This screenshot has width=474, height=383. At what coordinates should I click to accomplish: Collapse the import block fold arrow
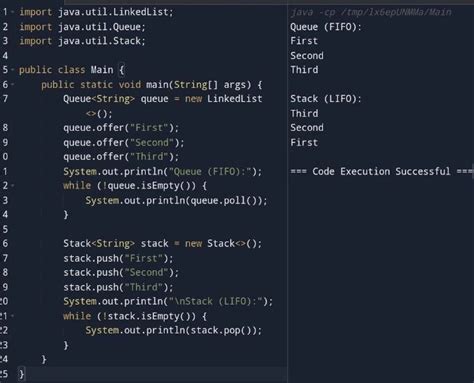(13, 12)
